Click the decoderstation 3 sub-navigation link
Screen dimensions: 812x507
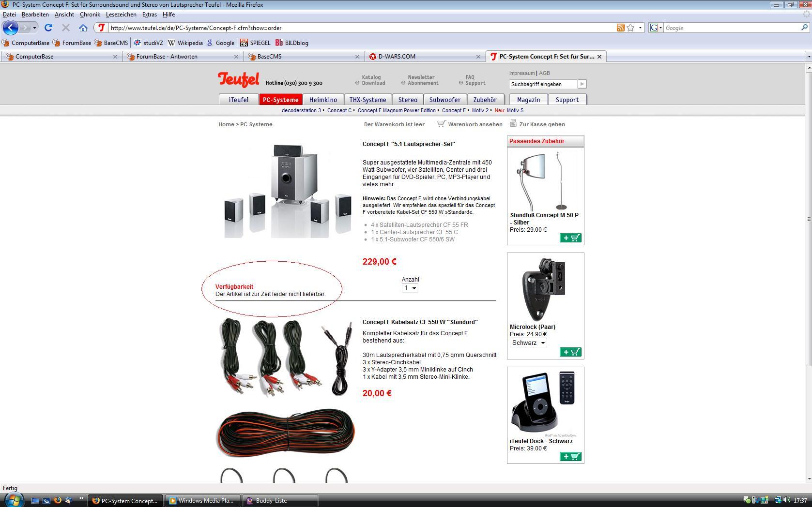pyautogui.click(x=301, y=110)
